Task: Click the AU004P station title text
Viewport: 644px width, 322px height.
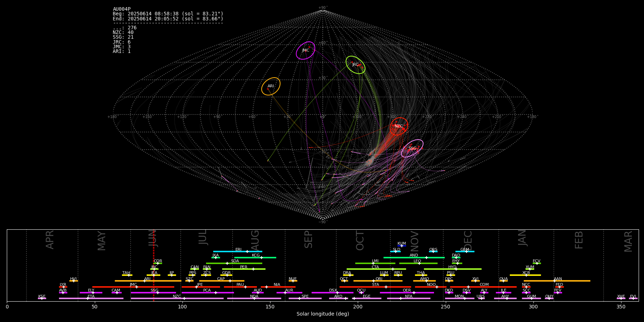Action: pyautogui.click(x=122, y=9)
